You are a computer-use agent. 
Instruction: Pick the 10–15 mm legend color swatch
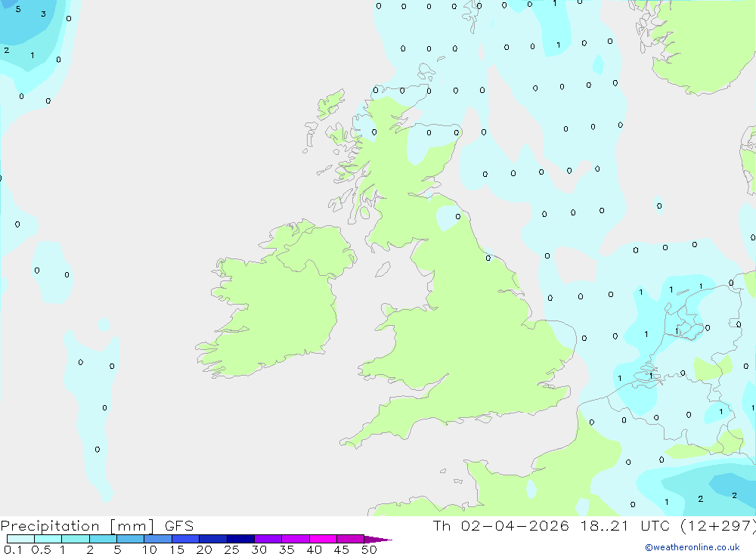[158, 539]
